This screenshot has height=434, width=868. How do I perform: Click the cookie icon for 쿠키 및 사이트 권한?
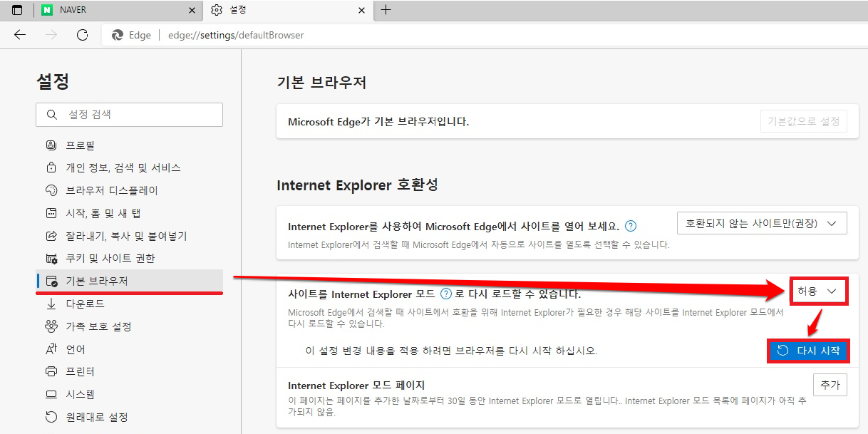[x=51, y=259]
